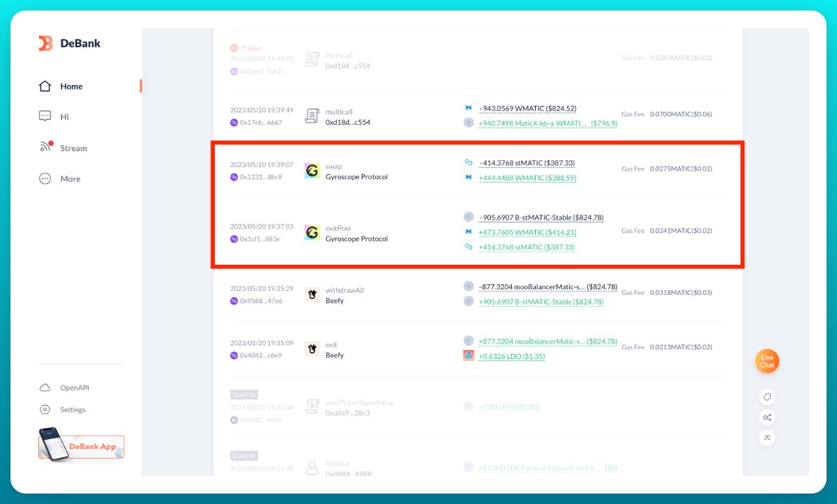Open scam contract address 0xdda9...28c3

click(x=348, y=413)
